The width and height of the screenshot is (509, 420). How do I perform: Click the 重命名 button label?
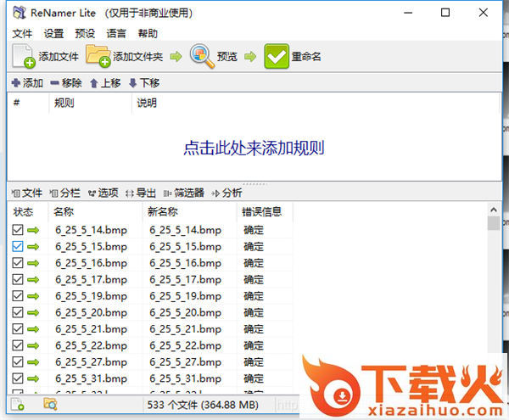306,57
